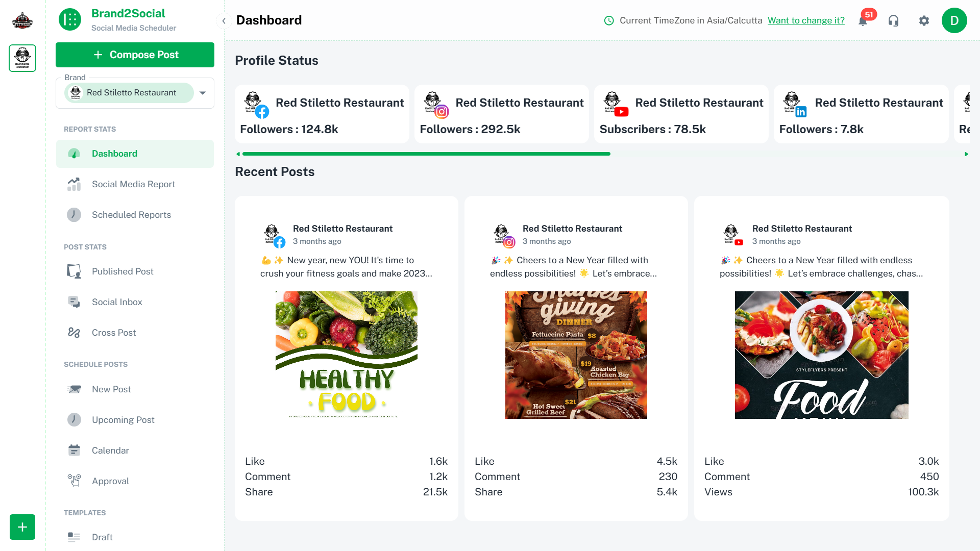Image resolution: width=980 pixels, height=551 pixels.
Task: Select the Instagram profile status card
Action: [501, 114]
